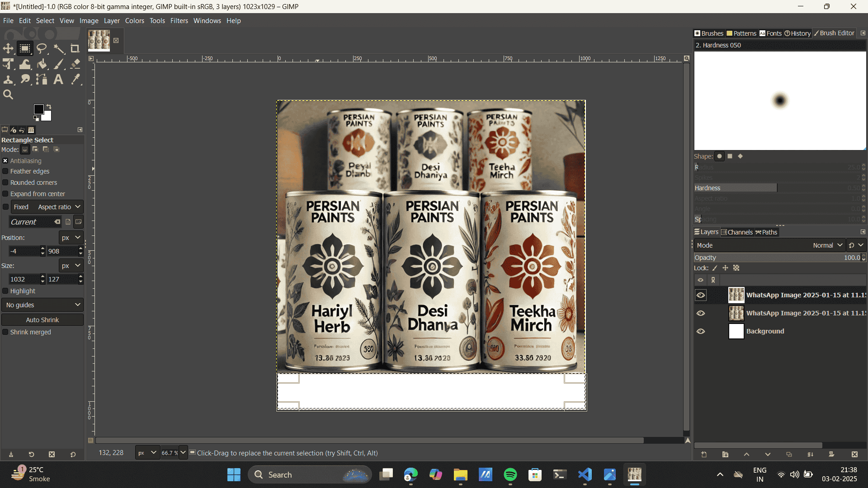Swap foreground and background colors
868x488 pixels.
pyautogui.click(x=49, y=107)
